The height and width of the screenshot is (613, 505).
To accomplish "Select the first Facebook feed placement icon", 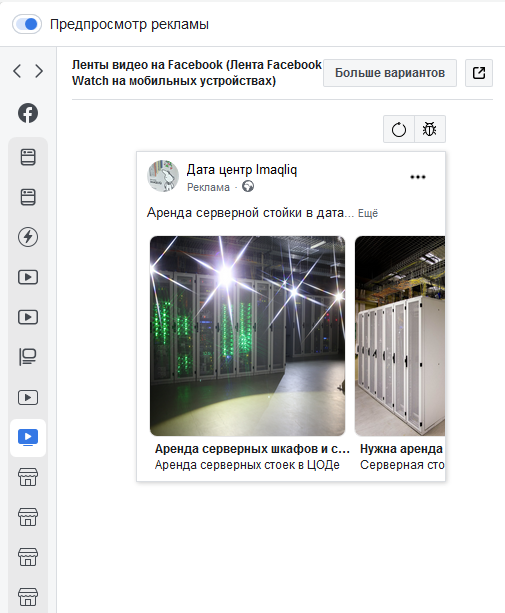I will click(28, 157).
